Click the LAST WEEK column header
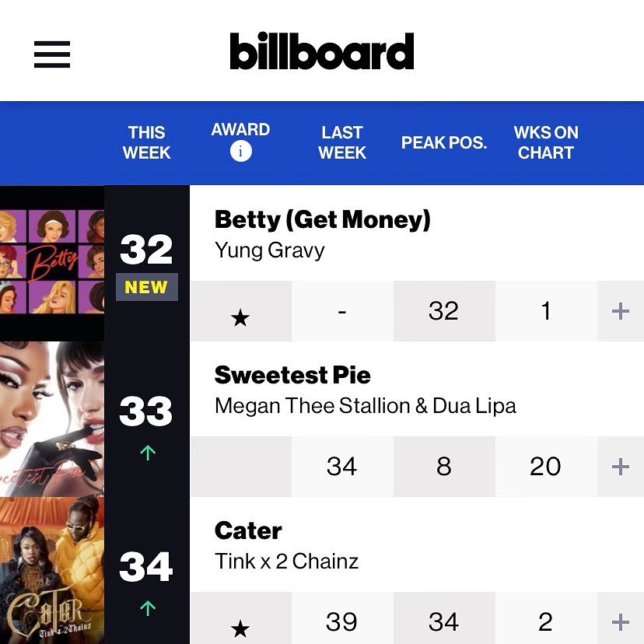This screenshot has width=644, height=644. [342, 142]
